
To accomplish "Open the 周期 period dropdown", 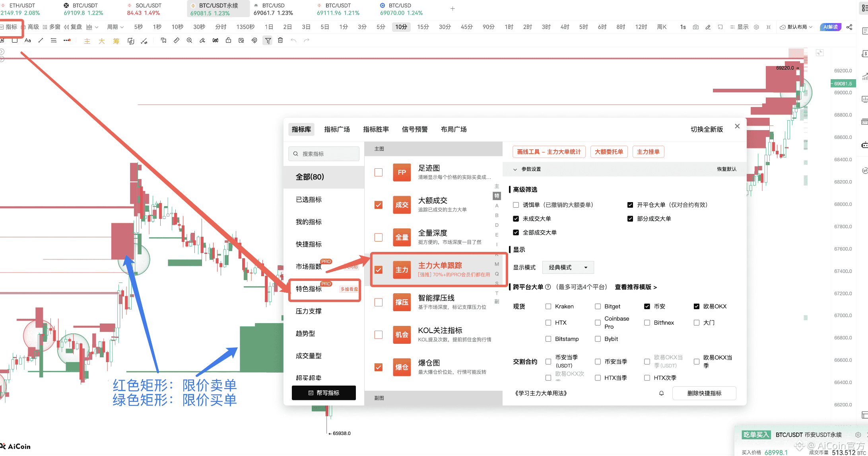I will pyautogui.click(x=115, y=27).
